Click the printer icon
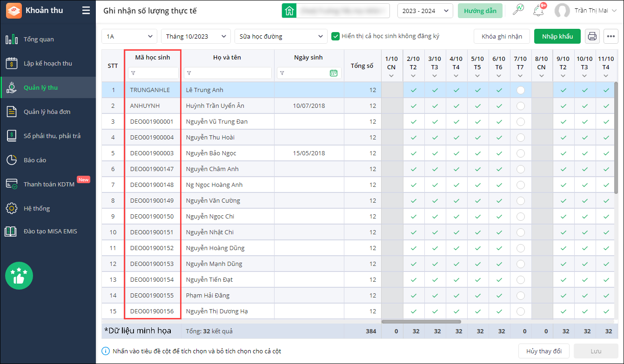Image resolution: width=624 pixels, height=364 pixels. click(592, 36)
